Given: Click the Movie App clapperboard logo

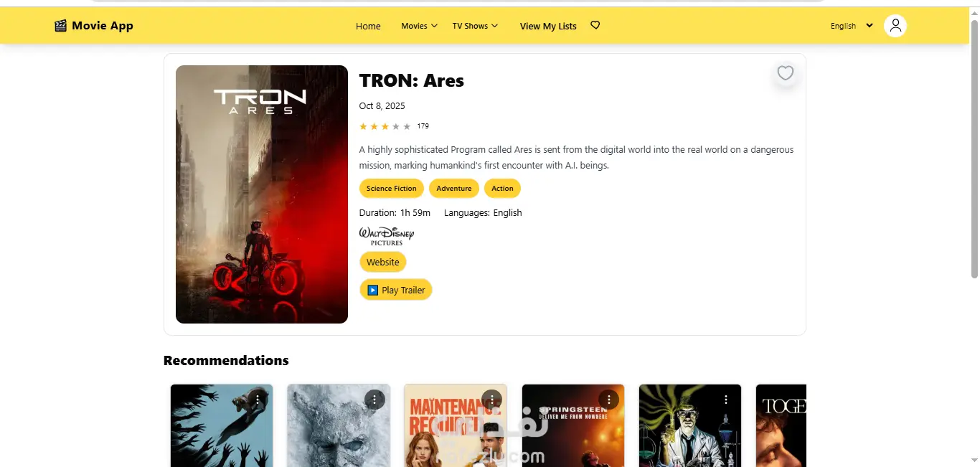Looking at the screenshot, I should [60, 26].
